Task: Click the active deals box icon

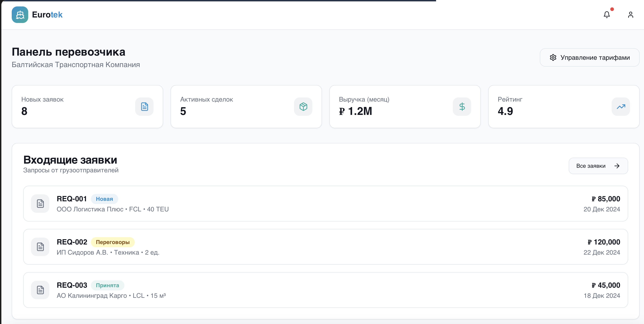Action: pos(303,107)
